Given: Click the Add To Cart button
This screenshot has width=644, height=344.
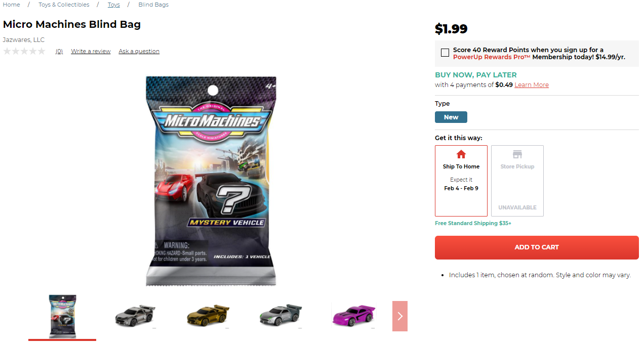Looking at the screenshot, I should [x=537, y=247].
